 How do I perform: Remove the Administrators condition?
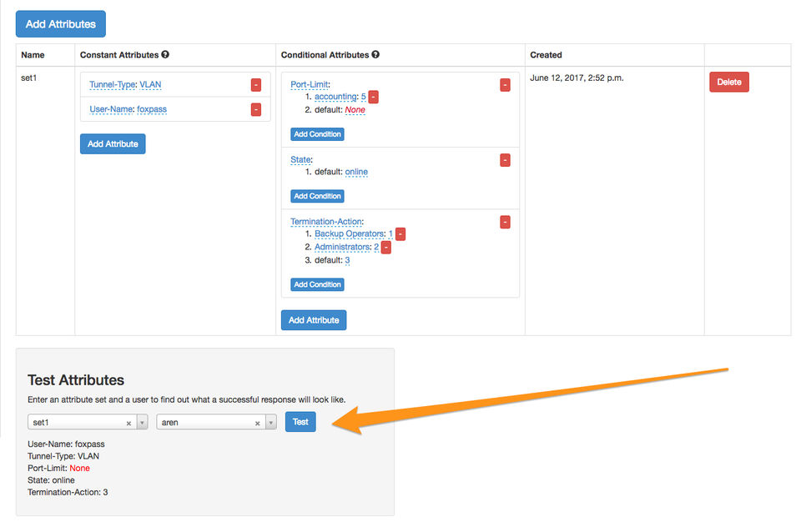[x=386, y=248]
